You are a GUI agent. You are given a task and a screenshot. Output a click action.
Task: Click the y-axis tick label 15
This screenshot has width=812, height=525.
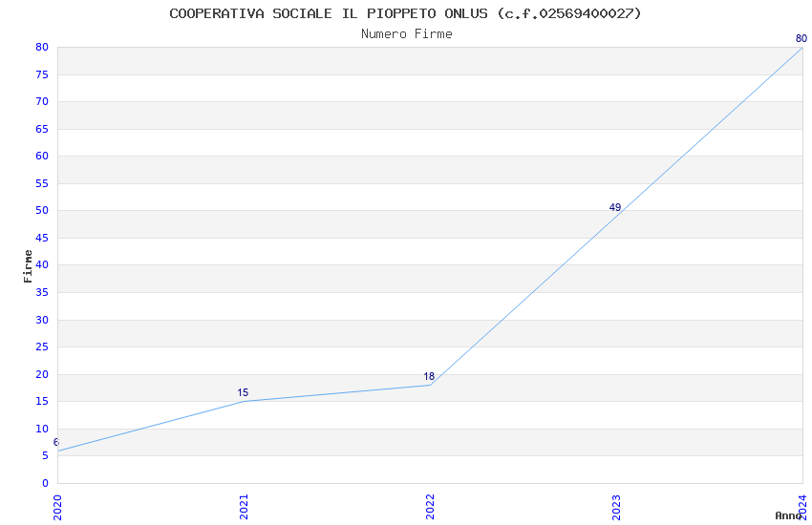tap(42, 401)
